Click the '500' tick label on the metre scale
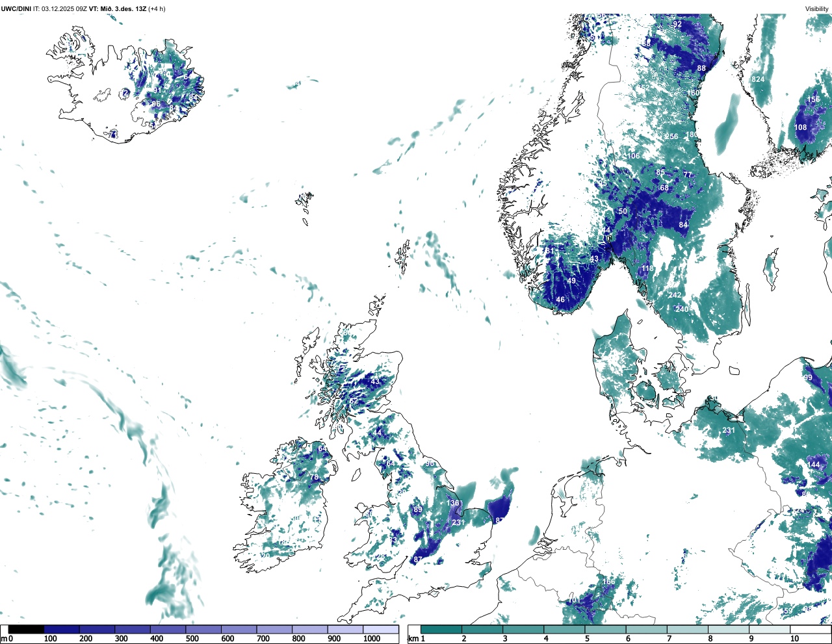This screenshot has height=644, width=832. pos(192,639)
